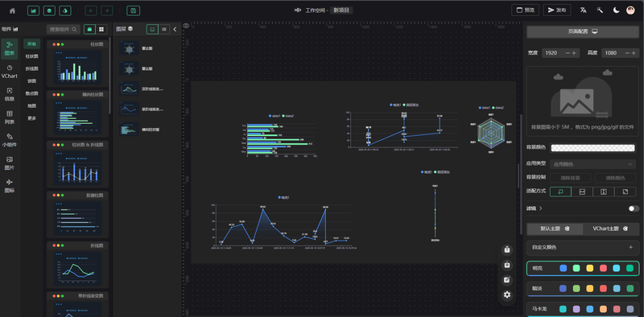The width and height of the screenshot is (644, 317).
Task: Collapse the layers panel with the chevron
Action: coord(175,29)
